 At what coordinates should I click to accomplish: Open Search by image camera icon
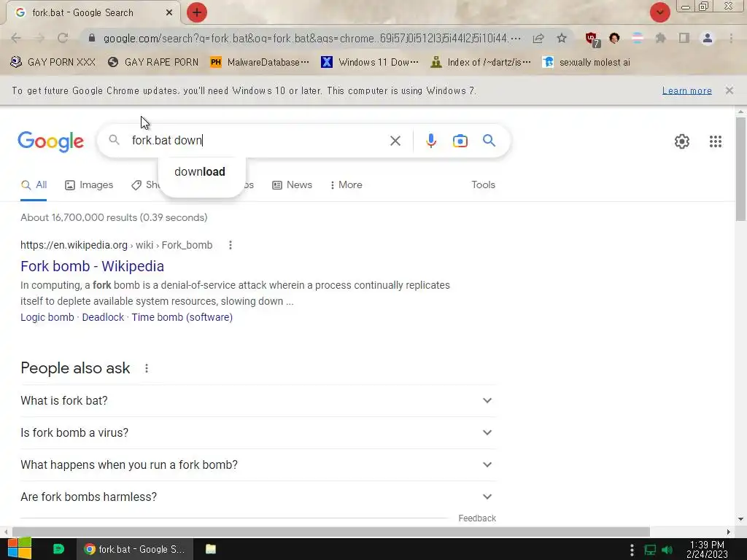pyautogui.click(x=460, y=141)
